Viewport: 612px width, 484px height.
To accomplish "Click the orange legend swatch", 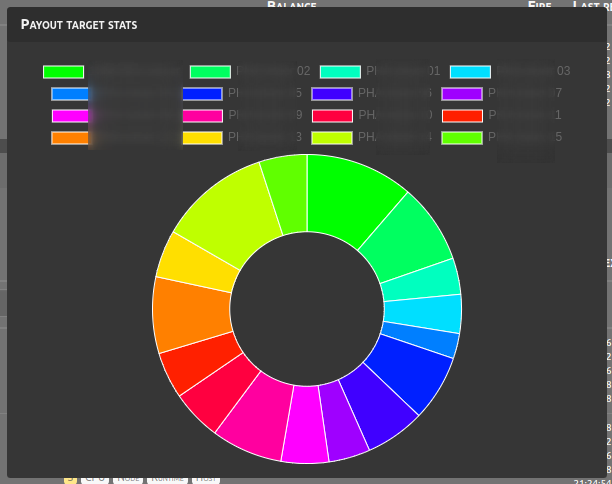I will coord(71,138).
